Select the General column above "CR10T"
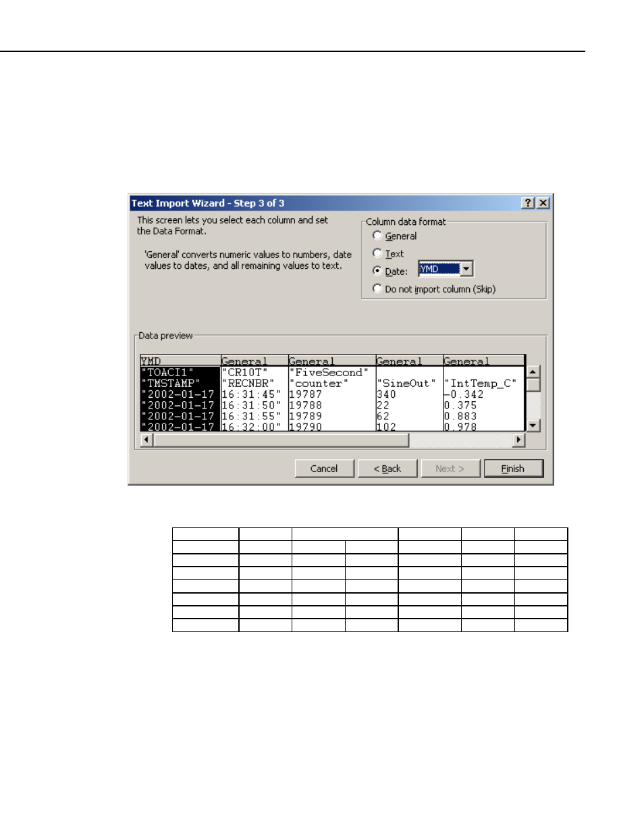Image resolution: width=644 pixels, height=834 pixels. point(254,361)
